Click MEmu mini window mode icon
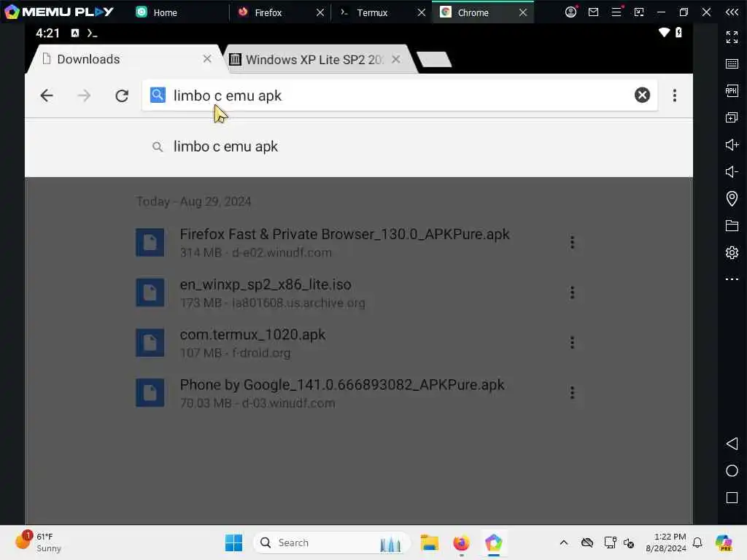Screen dimensions: 747x560 tap(639, 12)
